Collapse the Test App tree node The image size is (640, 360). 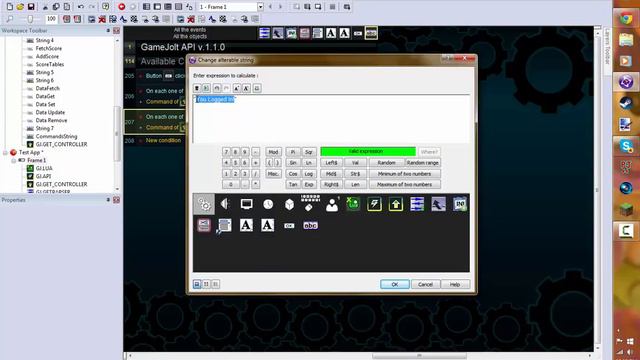[x=6, y=152]
